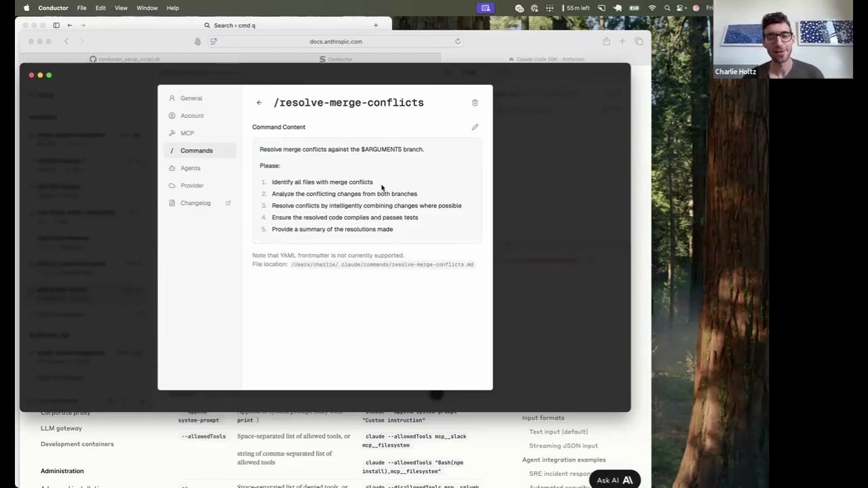Click the person icon beside General
The width and height of the screenshot is (868, 488).
pyautogui.click(x=172, y=98)
